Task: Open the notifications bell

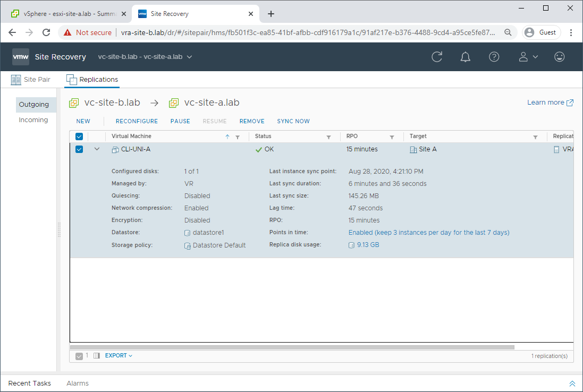Action: 465,57
